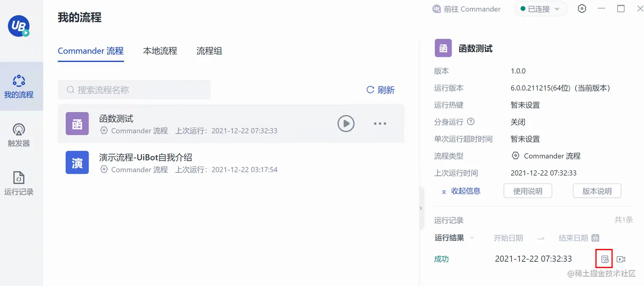Switch to Commander 流程 tab
The height and width of the screenshot is (286, 644).
point(91,51)
